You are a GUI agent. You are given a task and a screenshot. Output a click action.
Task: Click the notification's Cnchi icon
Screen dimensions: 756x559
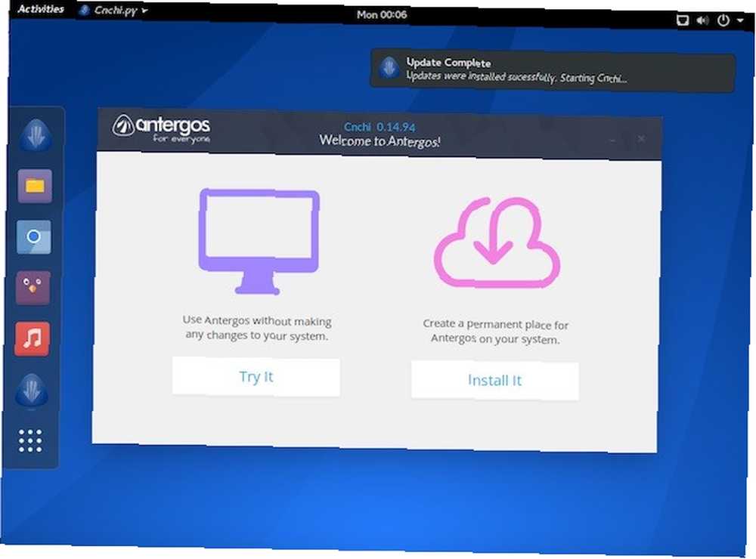pyautogui.click(x=389, y=68)
